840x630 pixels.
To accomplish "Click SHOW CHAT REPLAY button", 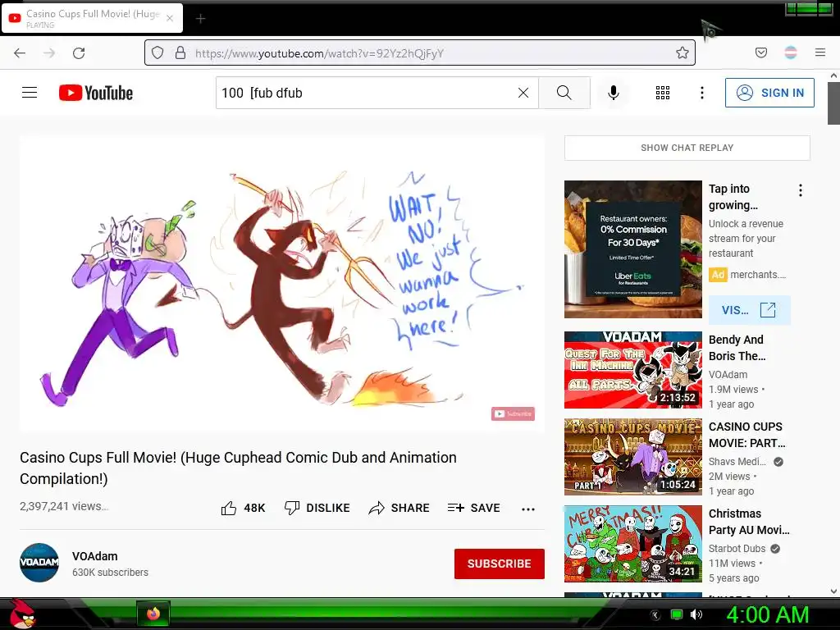I will [x=687, y=148].
